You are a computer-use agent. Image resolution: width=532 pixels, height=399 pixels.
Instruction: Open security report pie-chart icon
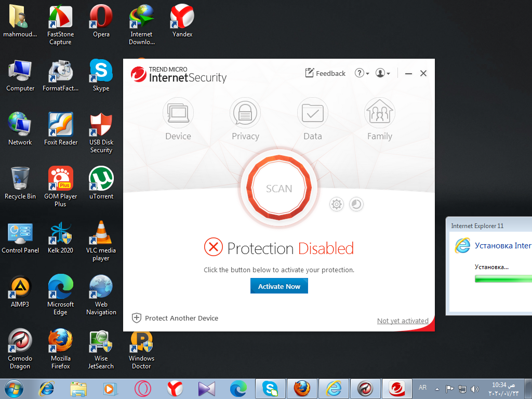[x=356, y=204]
